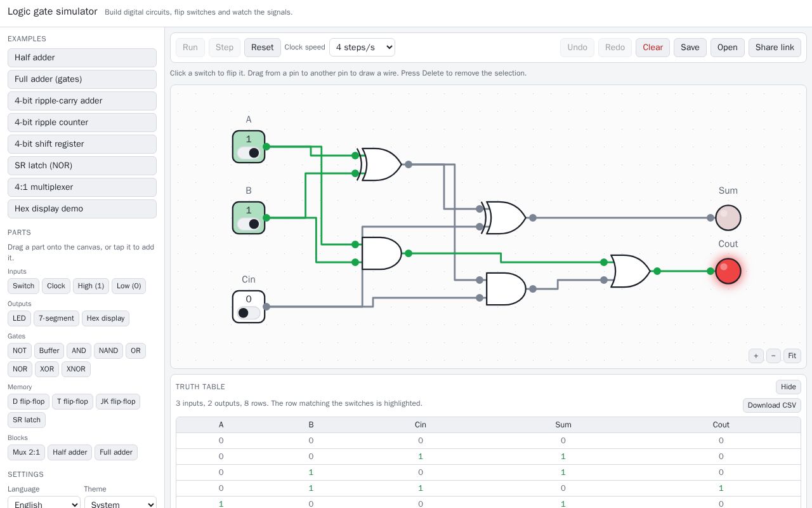Add a Buffer gate from the palette
The height and width of the screenshot is (508, 812).
[x=49, y=351]
